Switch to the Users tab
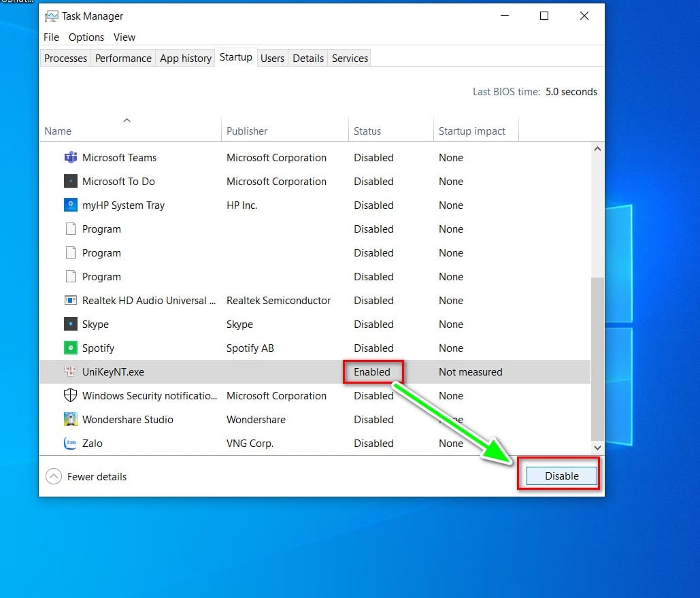The image size is (700, 598). [272, 58]
